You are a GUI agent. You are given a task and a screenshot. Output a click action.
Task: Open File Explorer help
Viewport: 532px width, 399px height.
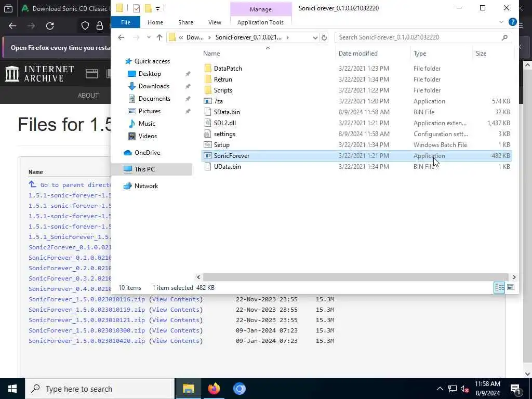click(512, 22)
